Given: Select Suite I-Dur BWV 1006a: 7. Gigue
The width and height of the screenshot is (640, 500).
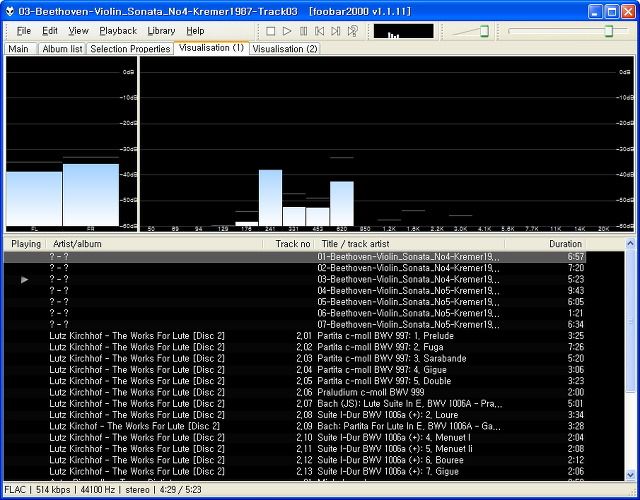Looking at the screenshot, I should point(295,471).
